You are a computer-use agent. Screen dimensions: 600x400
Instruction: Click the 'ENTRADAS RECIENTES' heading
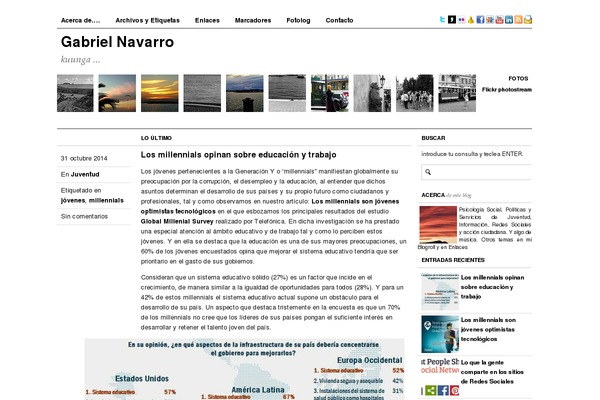tap(453, 260)
